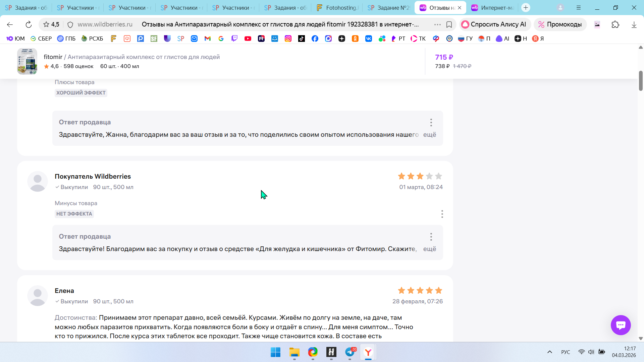
Task: Open three-dot menu on the first seller reply
Action: coord(431,122)
